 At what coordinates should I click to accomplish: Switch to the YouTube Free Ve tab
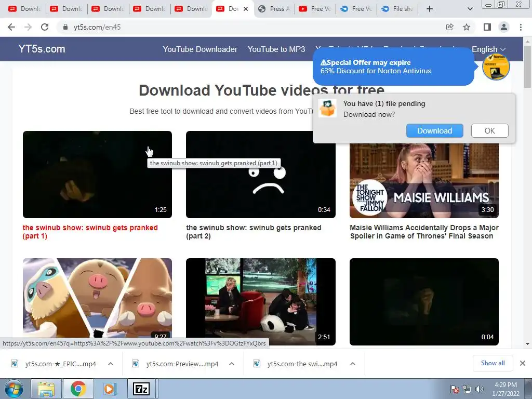[315, 9]
